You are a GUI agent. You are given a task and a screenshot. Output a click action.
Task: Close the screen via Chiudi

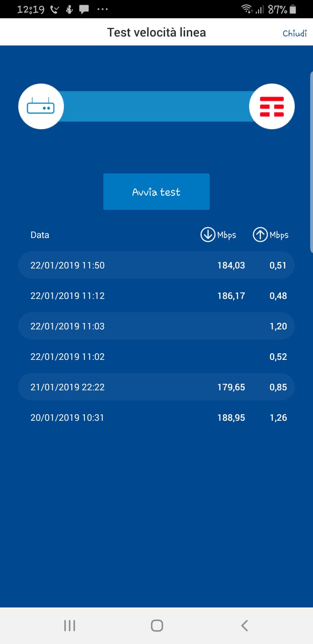pyautogui.click(x=295, y=33)
